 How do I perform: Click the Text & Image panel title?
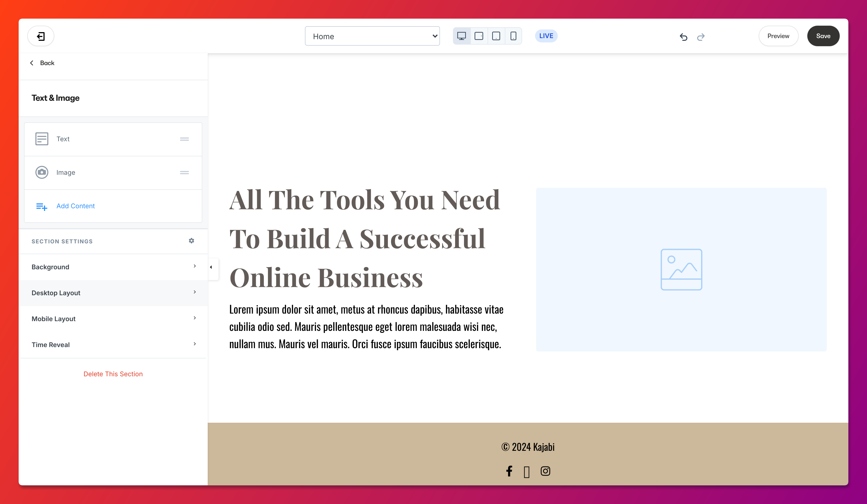55,98
